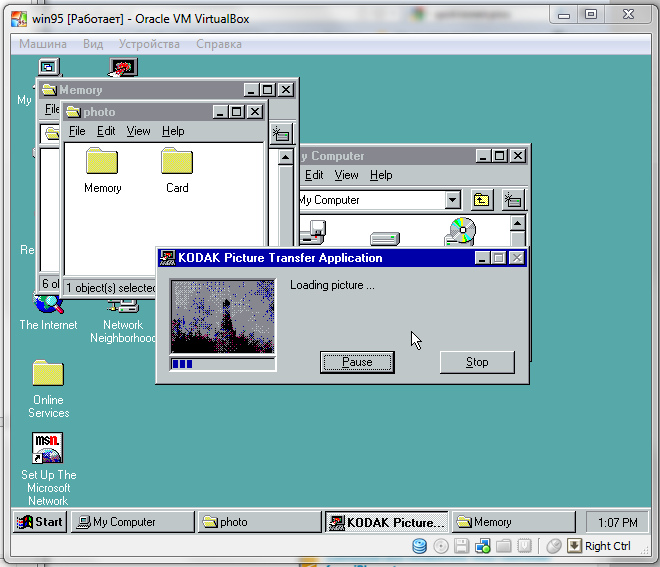
Task: Click the loading picture preview thumbnail
Action: click(223, 317)
